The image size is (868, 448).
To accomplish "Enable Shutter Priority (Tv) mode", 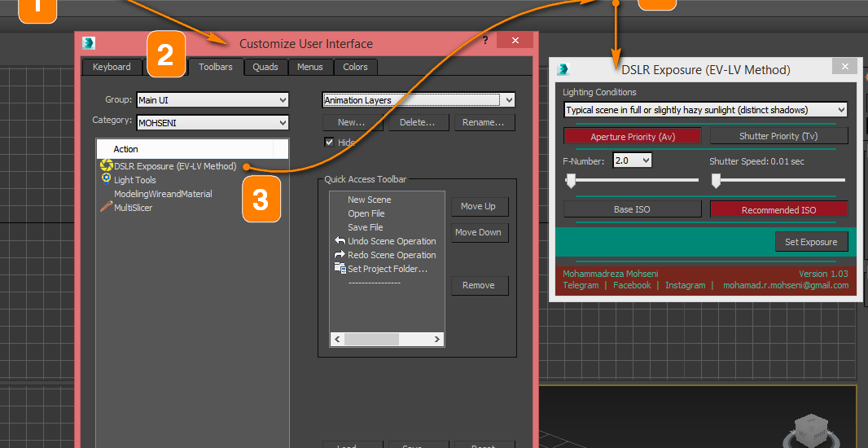I will pyautogui.click(x=778, y=136).
